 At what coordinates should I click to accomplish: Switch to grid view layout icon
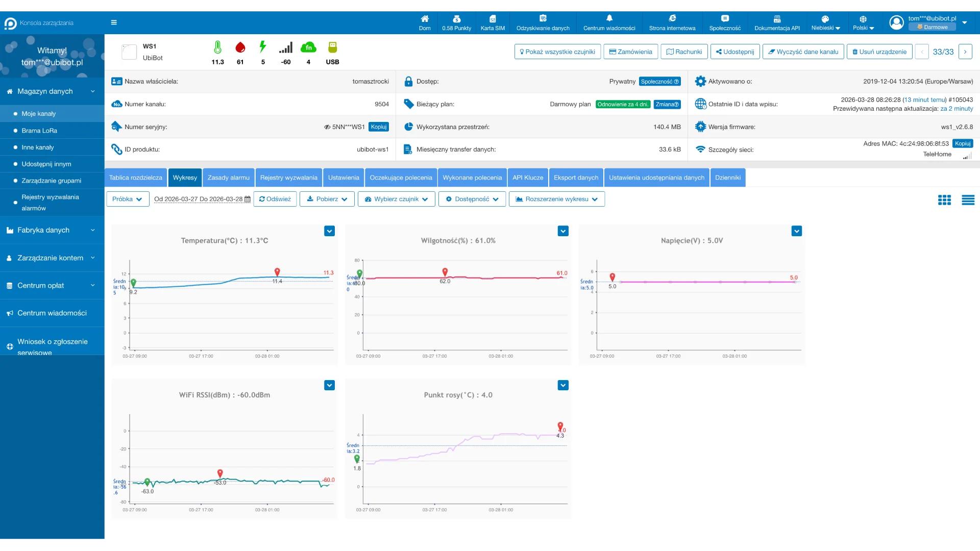[944, 200]
